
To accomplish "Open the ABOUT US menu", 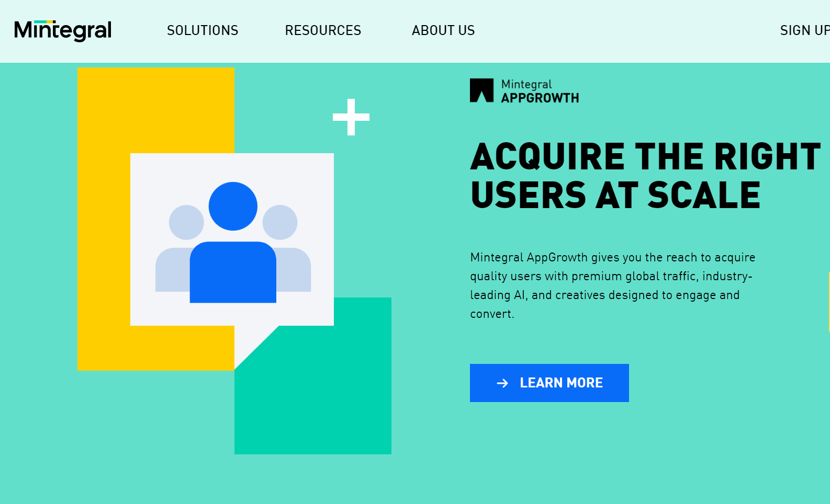I will (x=443, y=30).
